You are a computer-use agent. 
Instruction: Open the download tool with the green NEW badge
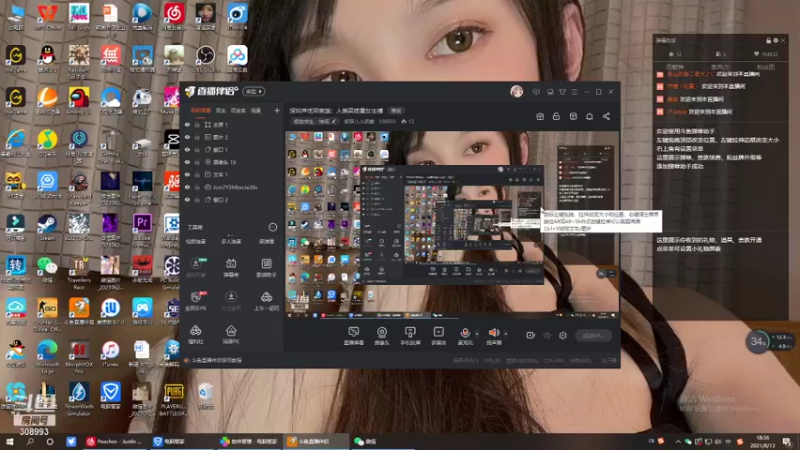click(x=196, y=267)
